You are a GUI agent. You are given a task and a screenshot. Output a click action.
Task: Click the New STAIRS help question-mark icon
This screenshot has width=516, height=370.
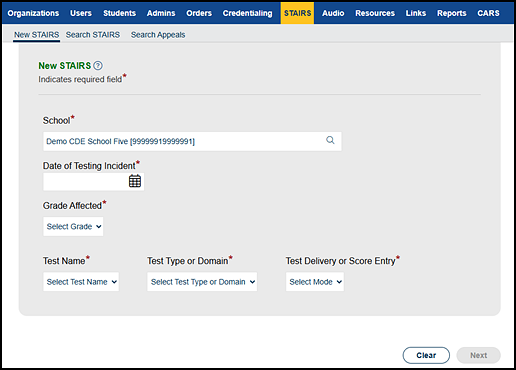pyautogui.click(x=98, y=66)
